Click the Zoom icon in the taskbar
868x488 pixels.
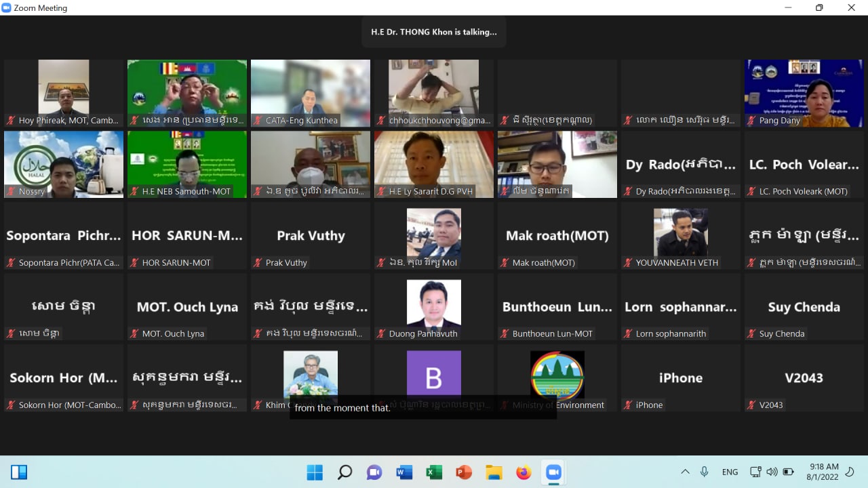click(x=553, y=472)
